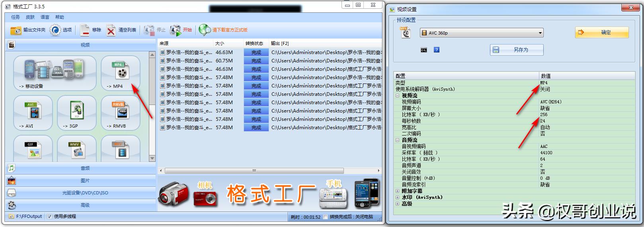This screenshot has width=644, height=227.
Task: Start conversion with the 开始 icon
Action: [176, 30]
